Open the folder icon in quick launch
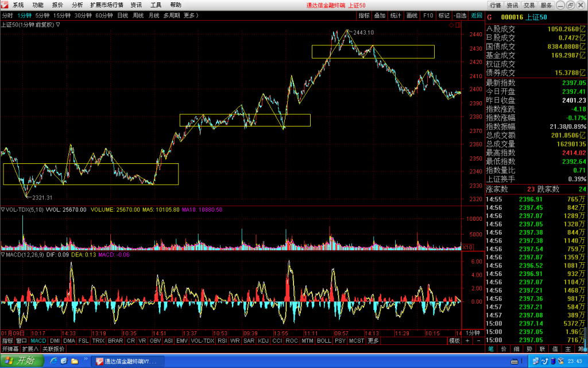Image resolution: width=588 pixels, height=368 pixels. [x=75, y=361]
